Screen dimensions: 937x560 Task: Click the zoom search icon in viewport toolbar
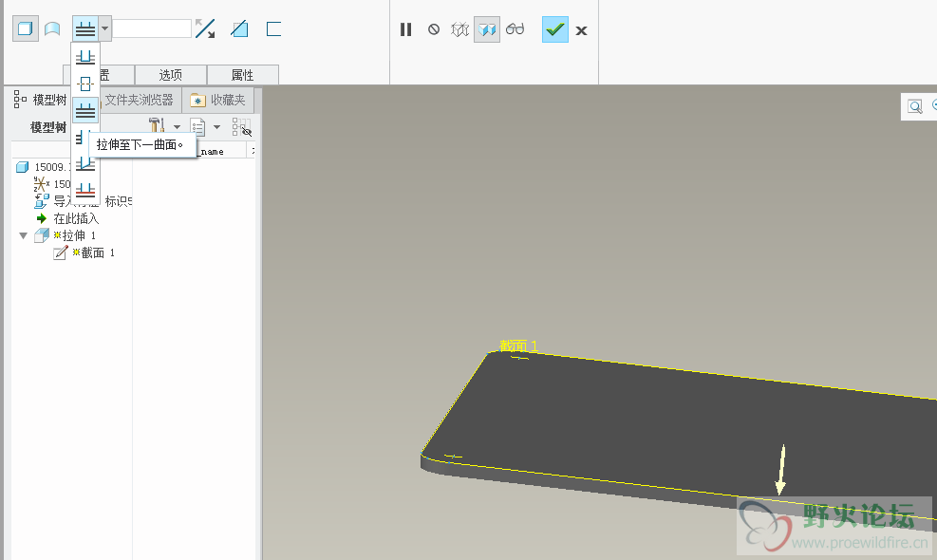[x=915, y=106]
